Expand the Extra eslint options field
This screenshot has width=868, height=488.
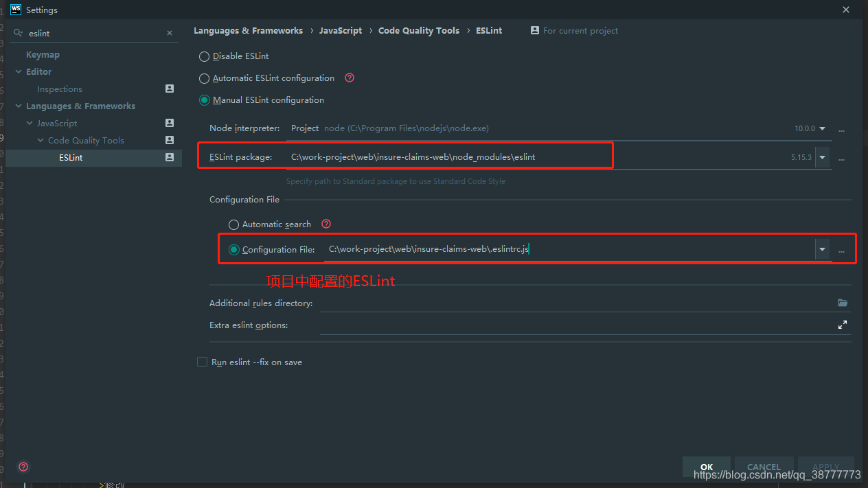click(843, 325)
